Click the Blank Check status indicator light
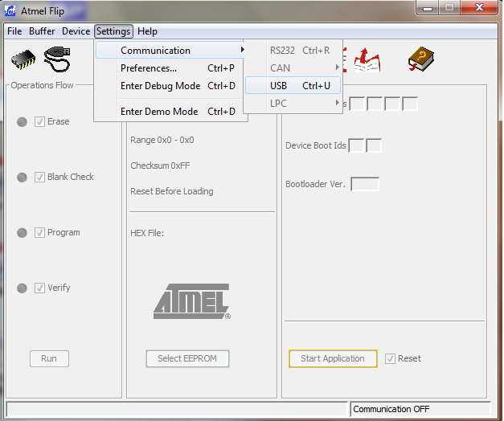Viewport: 504px width, 421px height. [x=22, y=177]
